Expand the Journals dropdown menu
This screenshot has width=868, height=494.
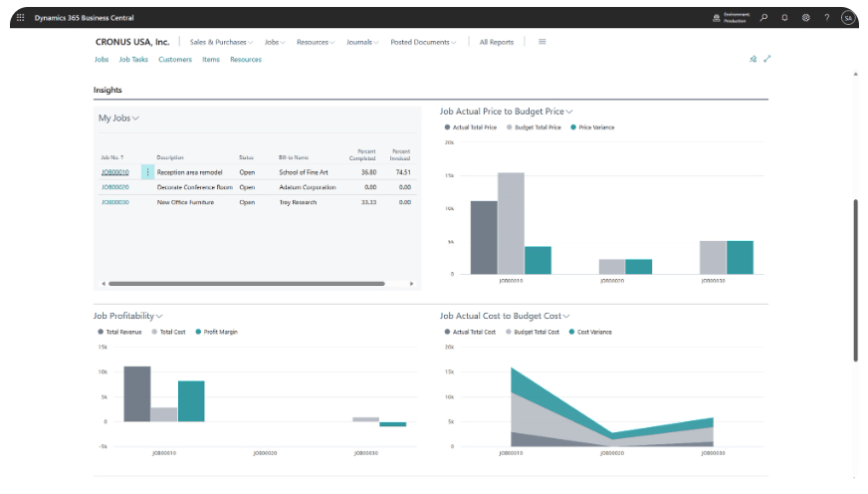pyautogui.click(x=362, y=42)
